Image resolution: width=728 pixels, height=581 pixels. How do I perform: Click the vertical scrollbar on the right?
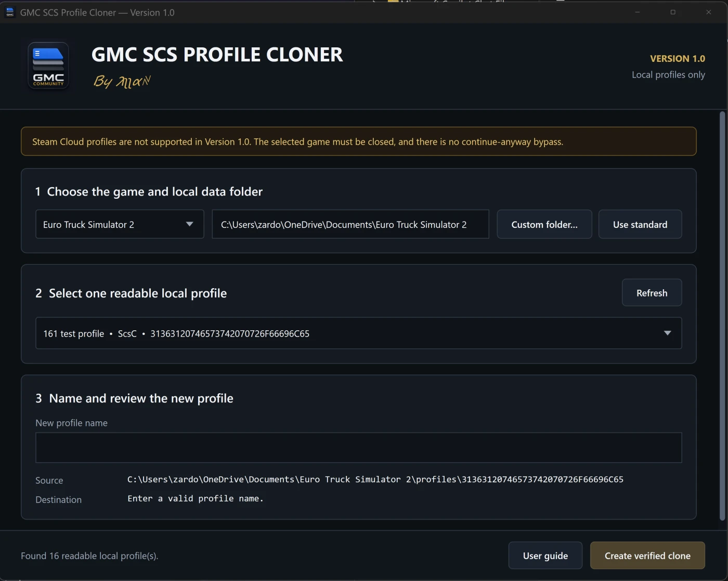722,316
